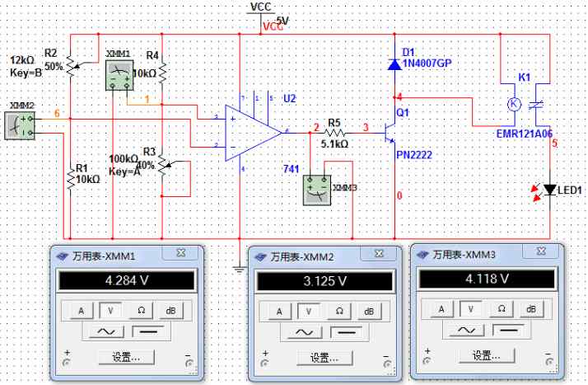Click the Key=B label near R2
This screenshot has height=385, width=588.
coord(26,73)
